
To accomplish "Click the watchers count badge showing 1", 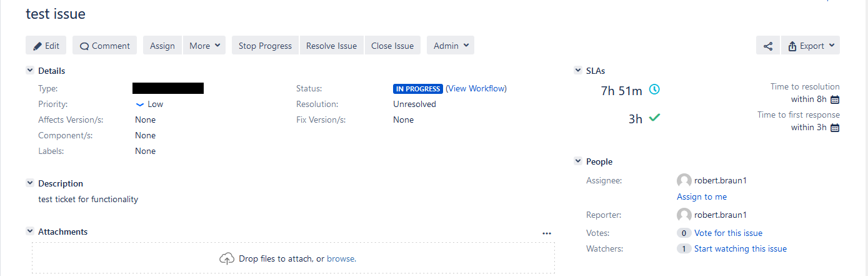I will (x=684, y=248).
